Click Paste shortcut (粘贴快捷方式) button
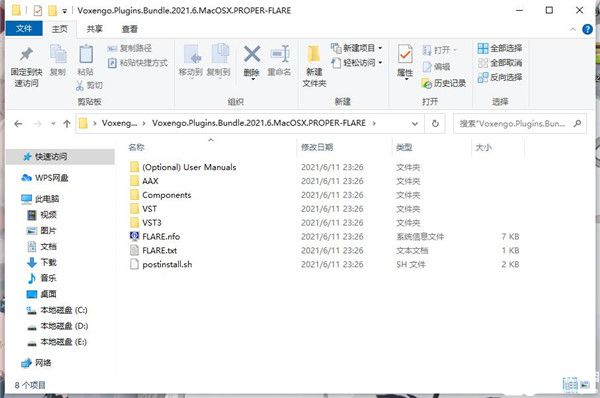Viewport: 600px width, 398px height. pos(138,63)
